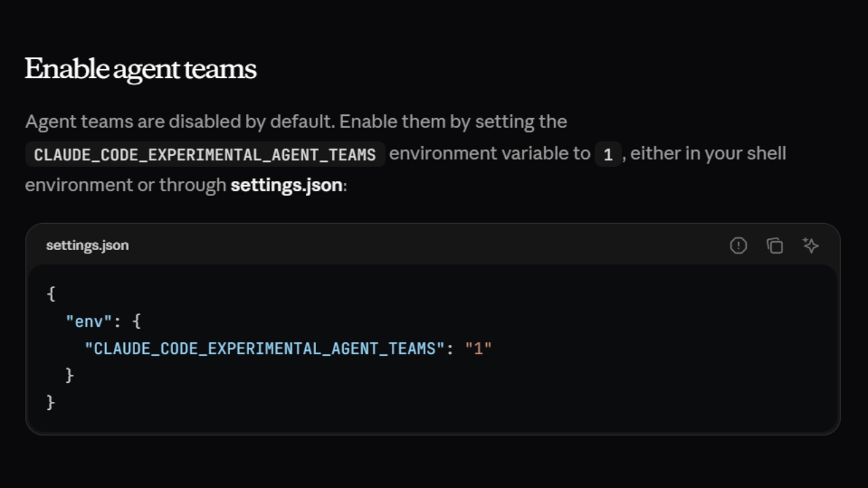Image resolution: width=868 pixels, height=488 pixels.
Task: Click the "environment variable to" text
Action: click(x=490, y=154)
